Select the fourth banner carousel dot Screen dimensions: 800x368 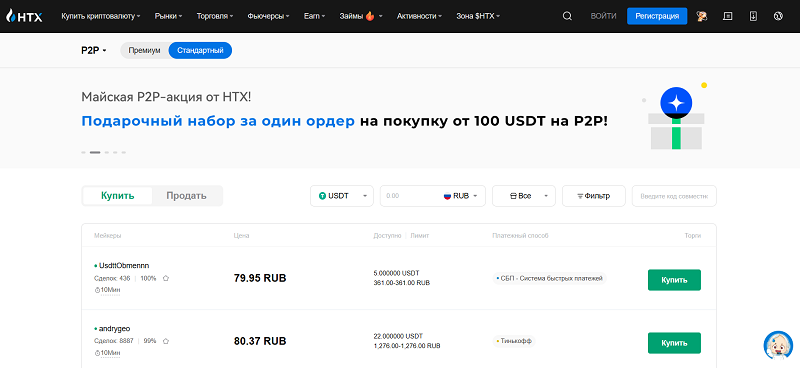click(115, 153)
